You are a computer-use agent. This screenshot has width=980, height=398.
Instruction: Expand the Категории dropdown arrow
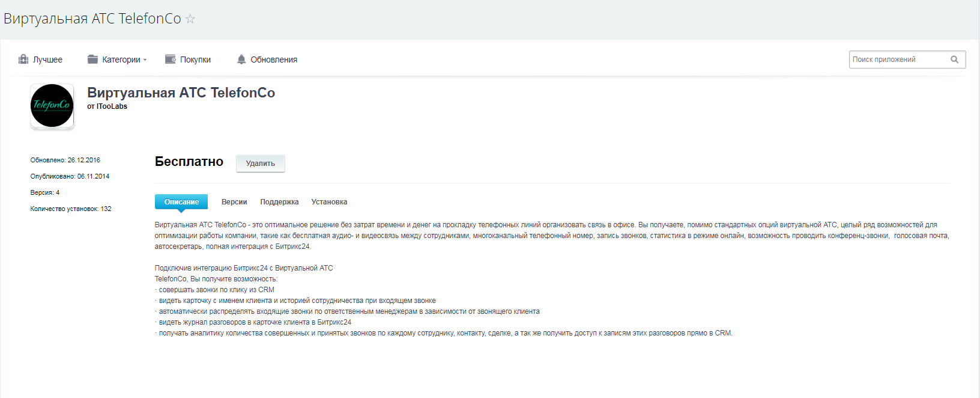145,60
